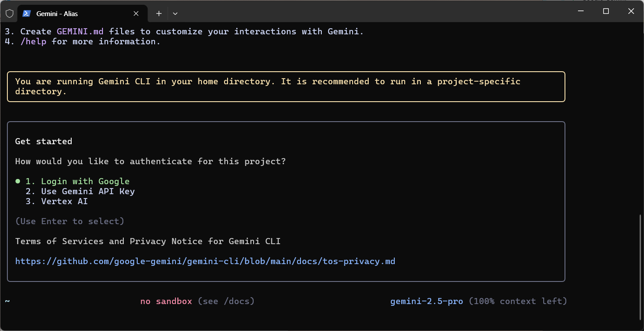Open the tos-privacy.md GitHub link
The height and width of the screenshot is (331, 644).
tap(205, 261)
